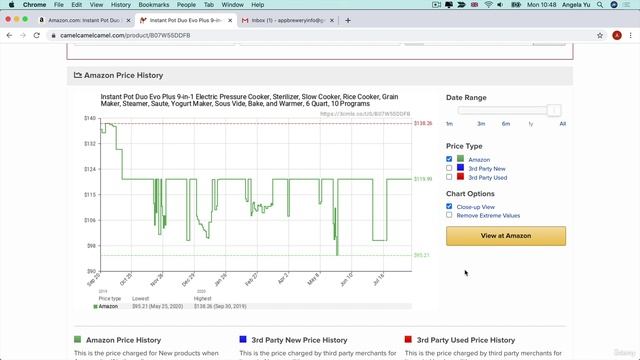Image resolution: width=640 pixels, height=360 pixels.
Task: Open the Edit menu
Action: point(76,5)
